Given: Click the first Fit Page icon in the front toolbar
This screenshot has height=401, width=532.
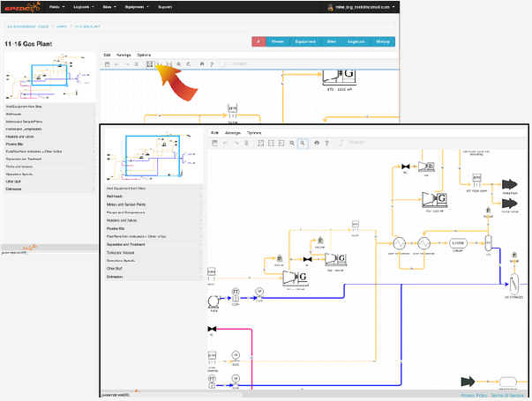Looking at the screenshot, I should point(260,144).
